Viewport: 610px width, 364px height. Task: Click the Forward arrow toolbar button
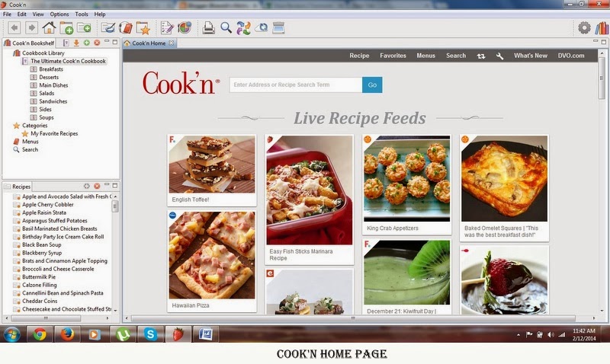(x=31, y=28)
